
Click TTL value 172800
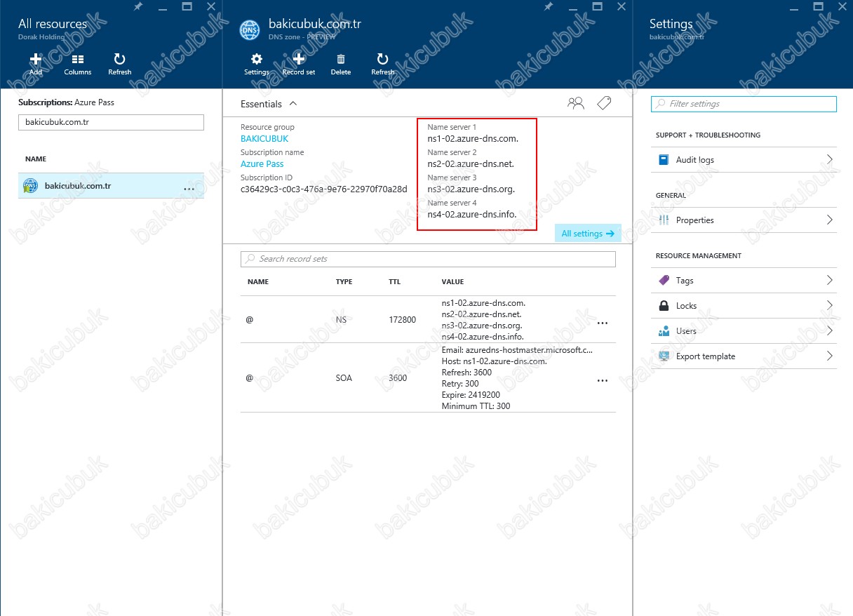(402, 320)
